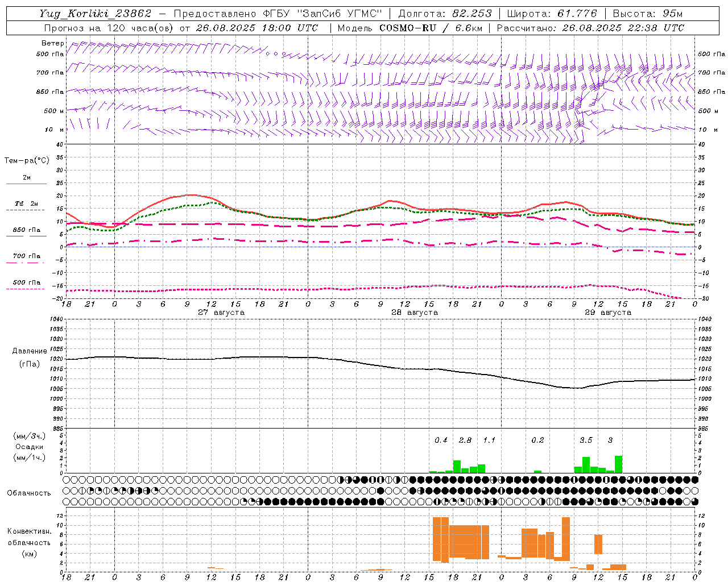This screenshot has height=582, width=728.
Task: Click the green precipitation bar below the 0.2 value
Action: [x=537, y=472]
